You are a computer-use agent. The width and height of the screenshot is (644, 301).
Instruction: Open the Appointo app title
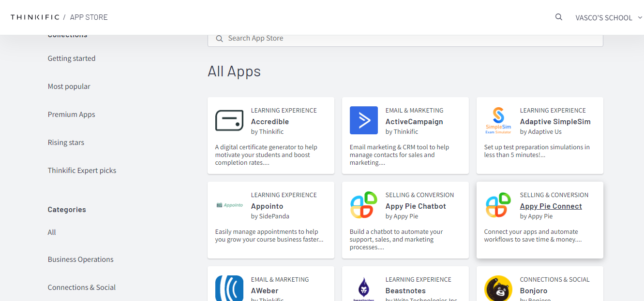click(x=267, y=206)
